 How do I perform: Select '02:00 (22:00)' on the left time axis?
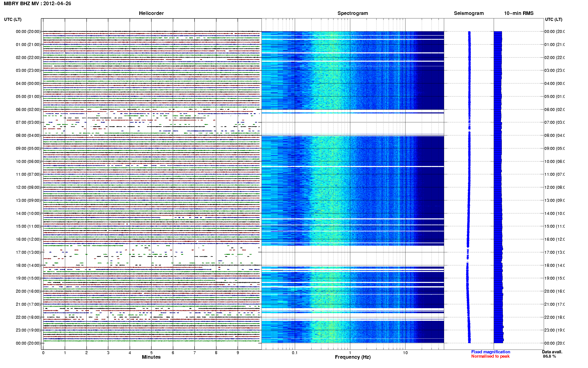28,58
